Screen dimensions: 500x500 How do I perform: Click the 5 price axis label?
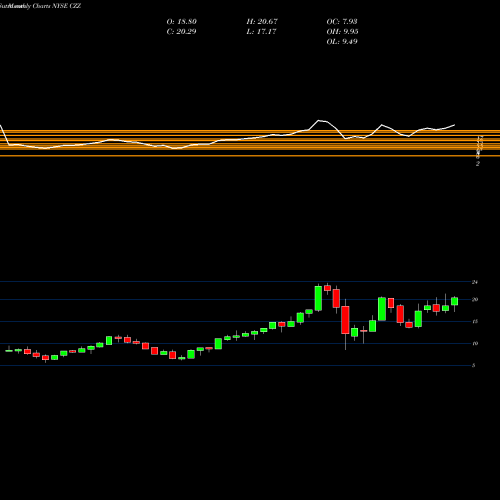[x=473, y=365]
